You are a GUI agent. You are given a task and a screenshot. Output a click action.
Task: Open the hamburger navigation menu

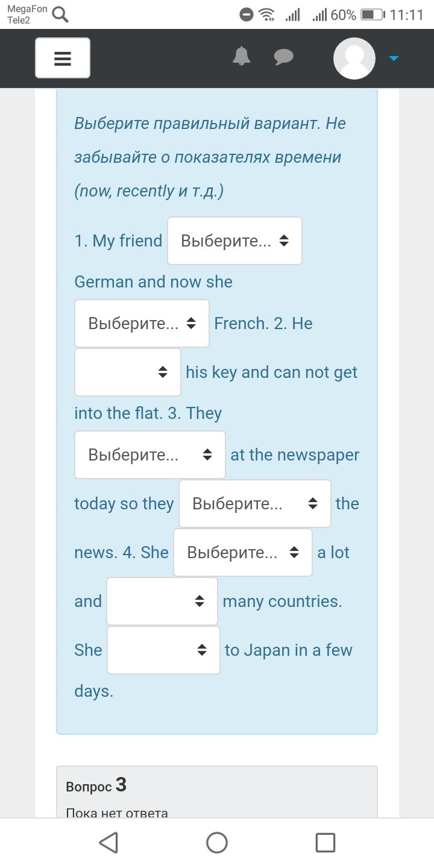(x=63, y=58)
